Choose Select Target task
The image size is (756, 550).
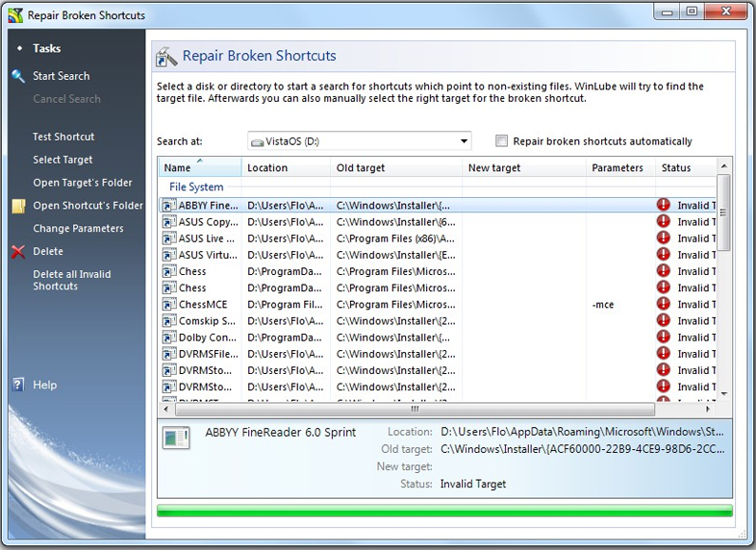click(x=63, y=160)
